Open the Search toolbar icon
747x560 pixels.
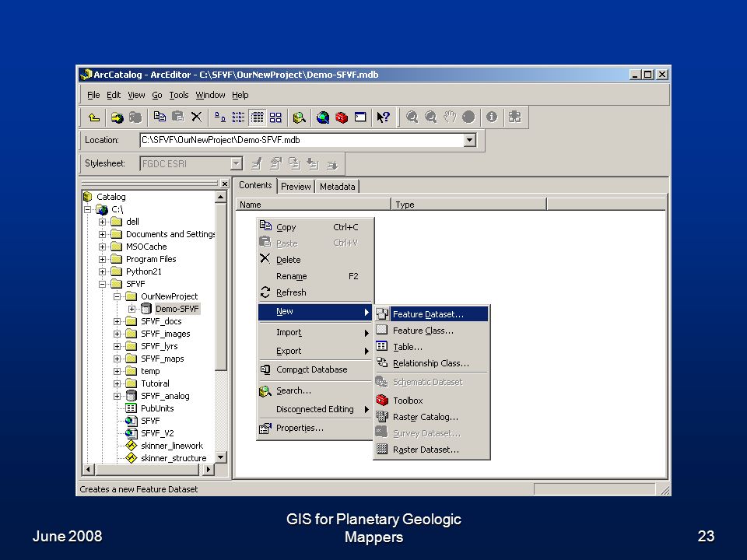pyautogui.click(x=299, y=117)
